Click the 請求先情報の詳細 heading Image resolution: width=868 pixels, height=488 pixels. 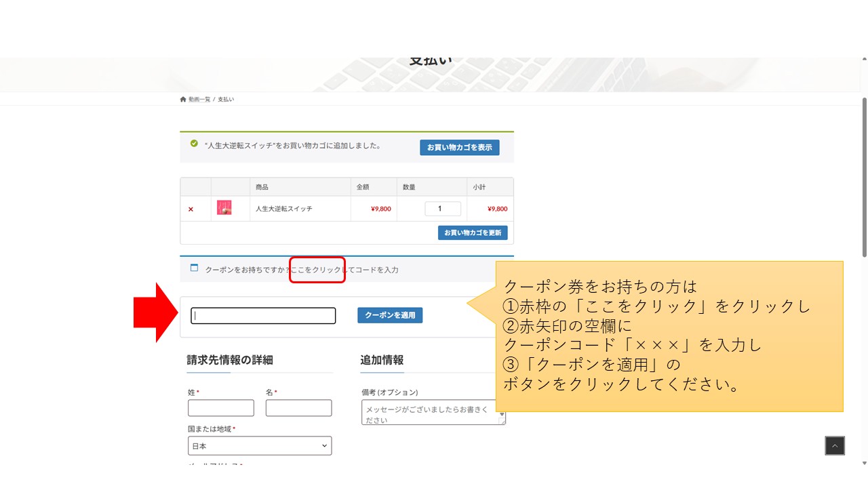[x=230, y=360]
